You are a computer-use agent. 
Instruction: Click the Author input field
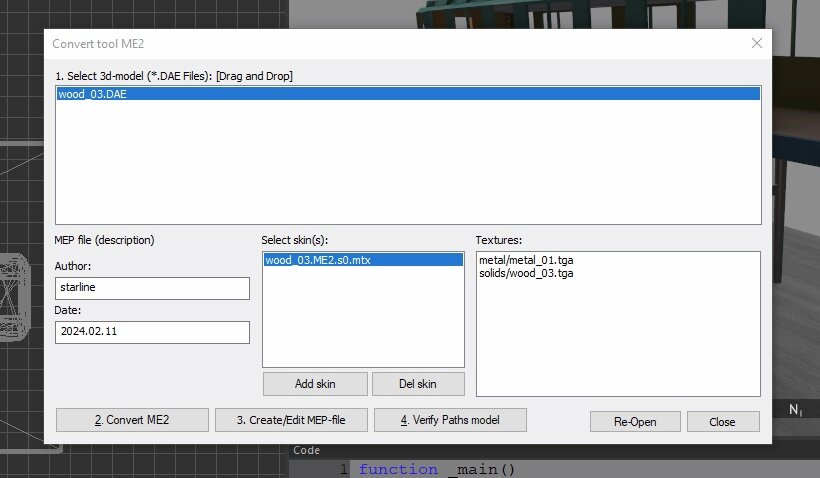(x=152, y=288)
